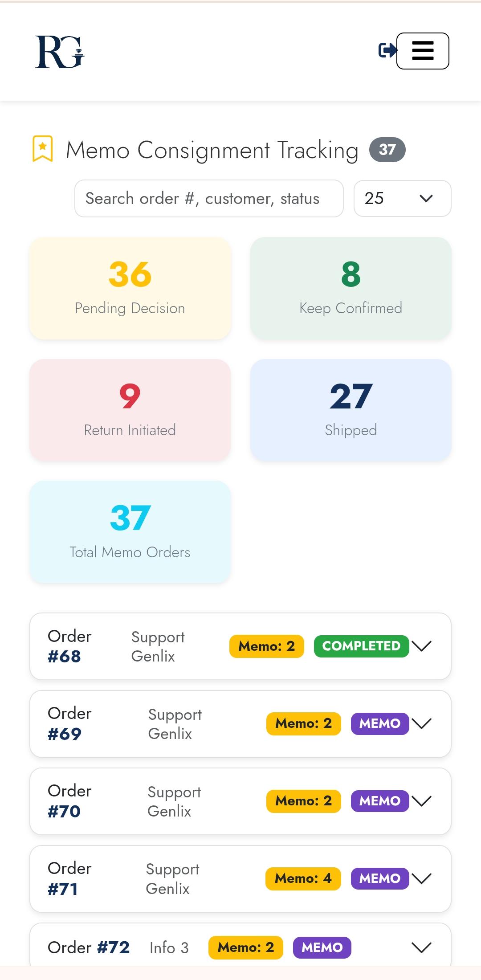Select the Pending Decision stat card

pyautogui.click(x=130, y=288)
